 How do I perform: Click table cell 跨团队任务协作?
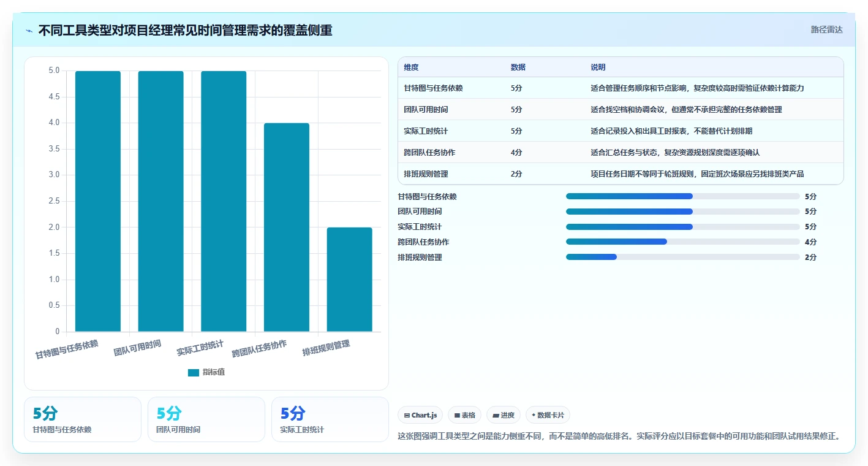[x=429, y=153]
